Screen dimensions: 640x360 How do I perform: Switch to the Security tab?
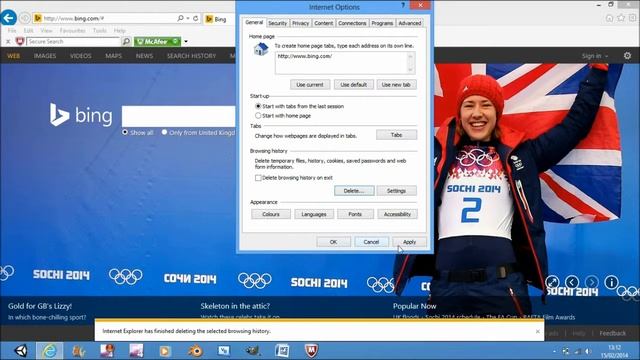point(278,23)
